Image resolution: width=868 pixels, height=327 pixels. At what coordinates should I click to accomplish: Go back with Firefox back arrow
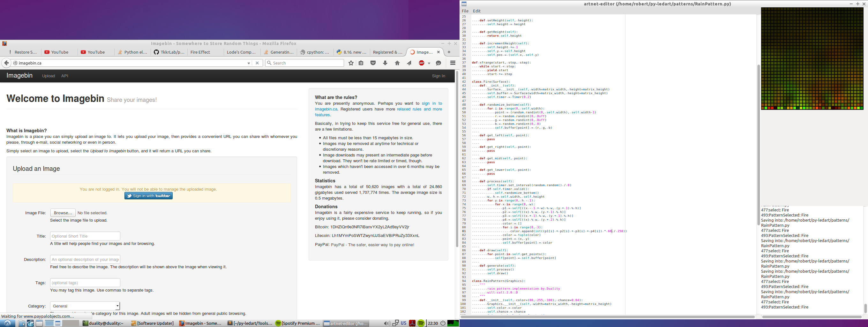pos(6,63)
